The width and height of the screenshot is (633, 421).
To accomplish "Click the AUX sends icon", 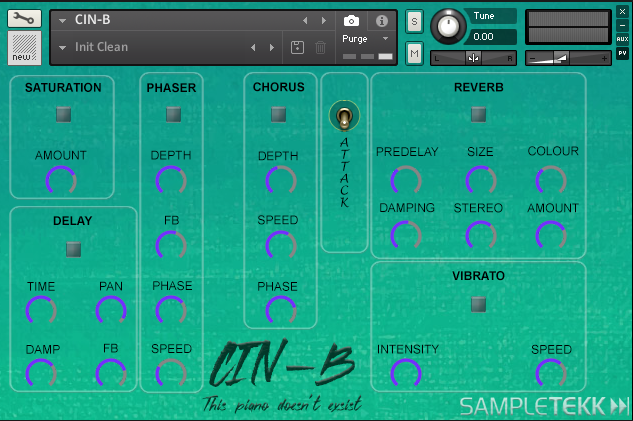I will (x=622, y=39).
